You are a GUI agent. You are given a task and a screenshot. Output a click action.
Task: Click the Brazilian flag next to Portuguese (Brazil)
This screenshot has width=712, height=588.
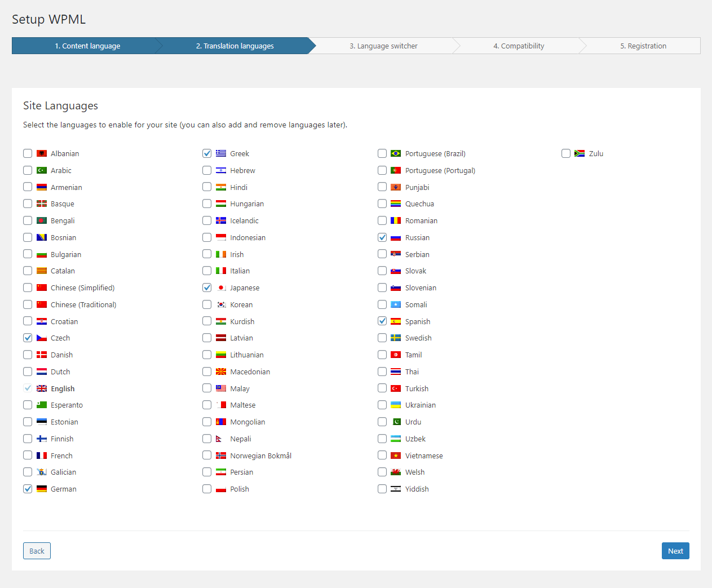click(x=396, y=153)
